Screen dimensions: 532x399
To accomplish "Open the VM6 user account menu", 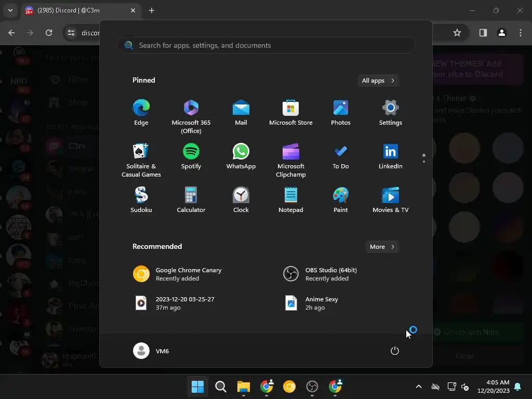I will [151, 351].
